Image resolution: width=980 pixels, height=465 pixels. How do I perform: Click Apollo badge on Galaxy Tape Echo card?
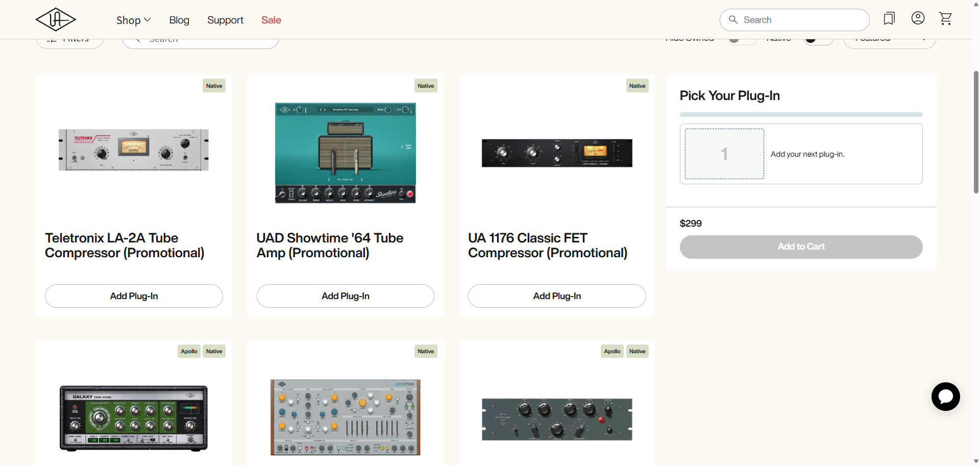(189, 351)
